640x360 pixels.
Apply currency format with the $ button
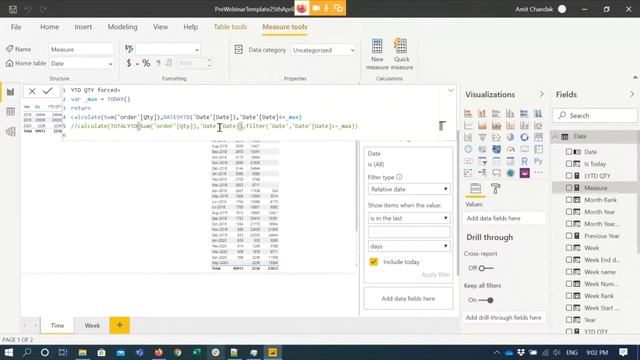(129, 63)
